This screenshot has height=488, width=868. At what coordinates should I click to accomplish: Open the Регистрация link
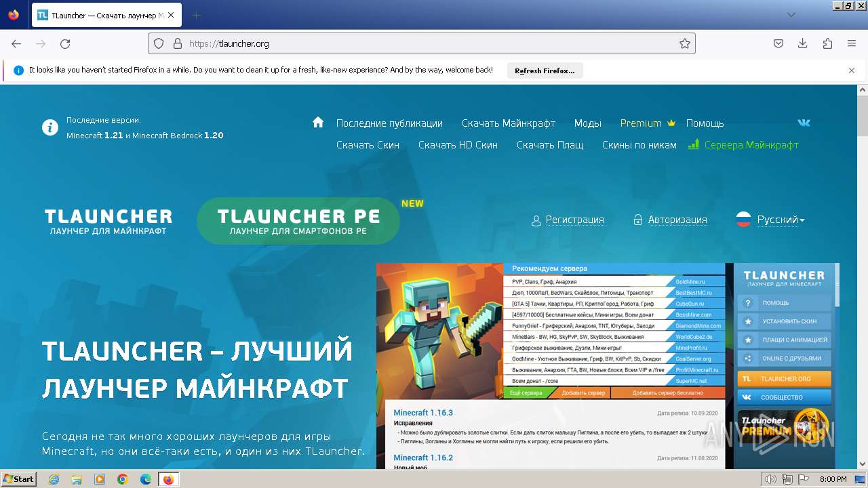click(574, 220)
